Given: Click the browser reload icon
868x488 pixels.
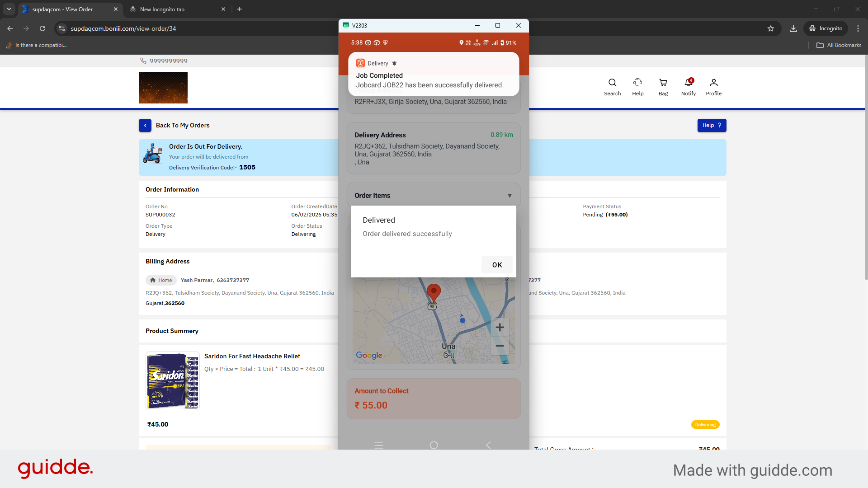Looking at the screenshot, I should pos(42,28).
